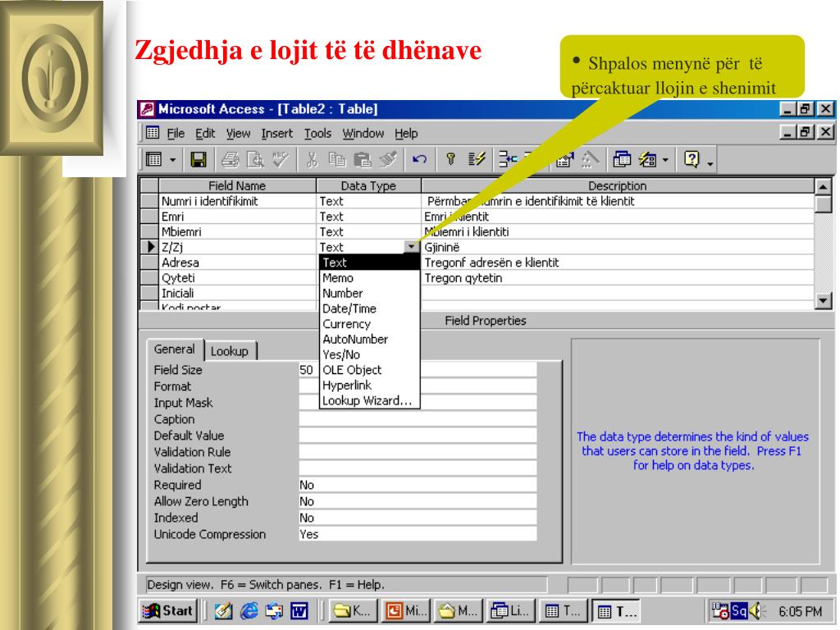840x630 pixels.
Task: Open the Window menu
Action: [x=363, y=134]
